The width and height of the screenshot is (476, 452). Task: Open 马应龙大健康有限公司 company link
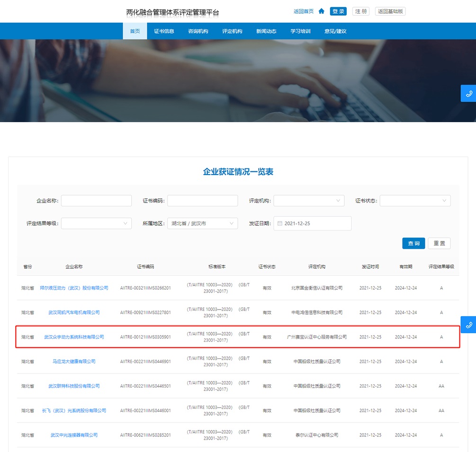coord(74,362)
